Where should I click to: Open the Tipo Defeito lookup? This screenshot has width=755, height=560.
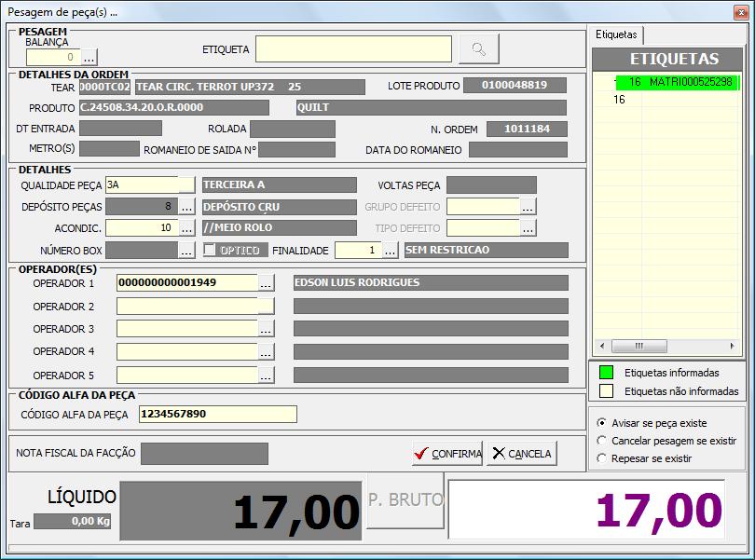(x=528, y=228)
